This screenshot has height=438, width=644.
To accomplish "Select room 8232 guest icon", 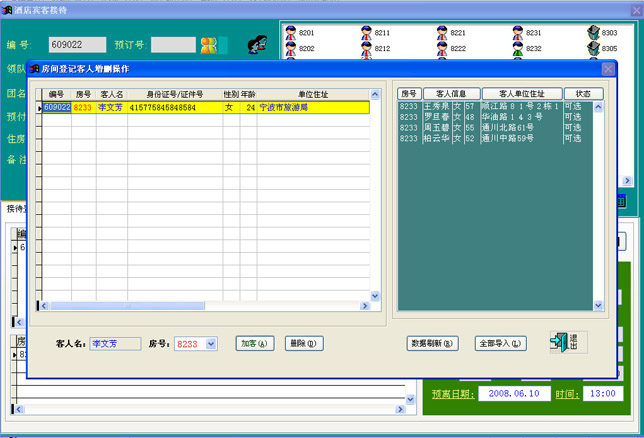I will click(516, 48).
